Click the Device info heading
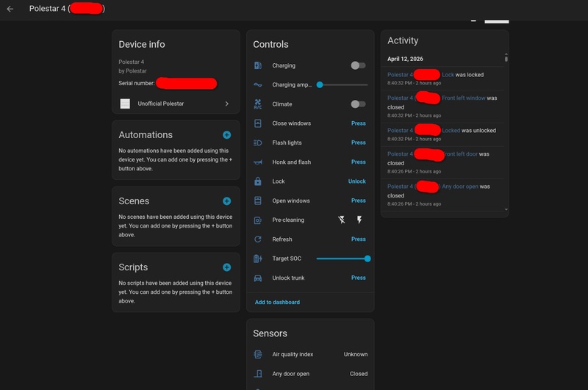Image resolution: width=588 pixels, height=390 pixels. [x=142, y=44]
